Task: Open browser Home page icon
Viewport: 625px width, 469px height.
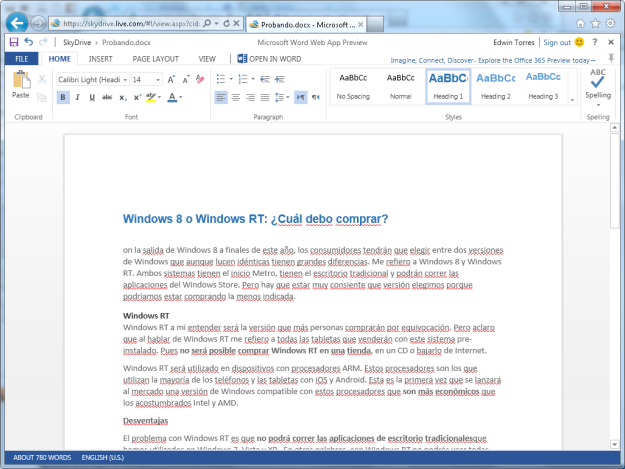Action: coord(580,24)
